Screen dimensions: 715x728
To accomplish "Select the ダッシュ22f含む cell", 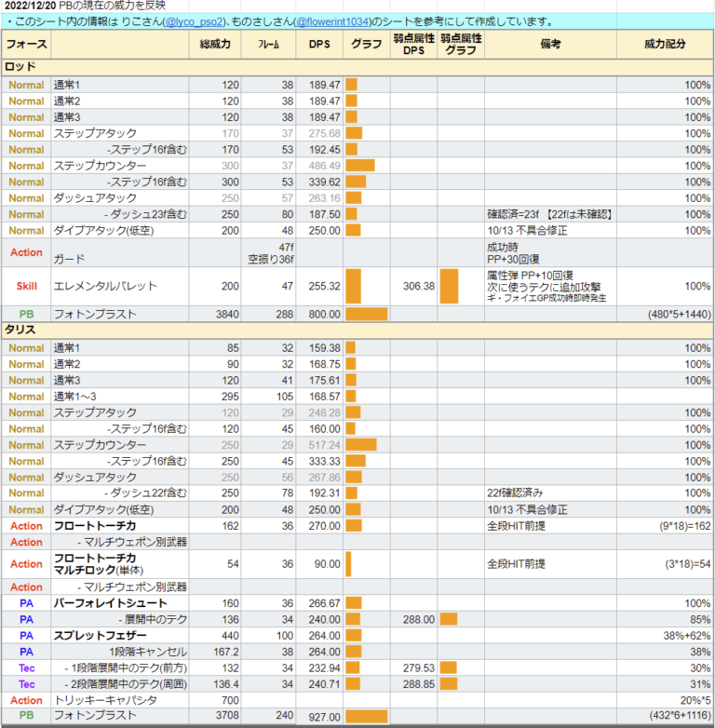I will (x=120, y=493).
